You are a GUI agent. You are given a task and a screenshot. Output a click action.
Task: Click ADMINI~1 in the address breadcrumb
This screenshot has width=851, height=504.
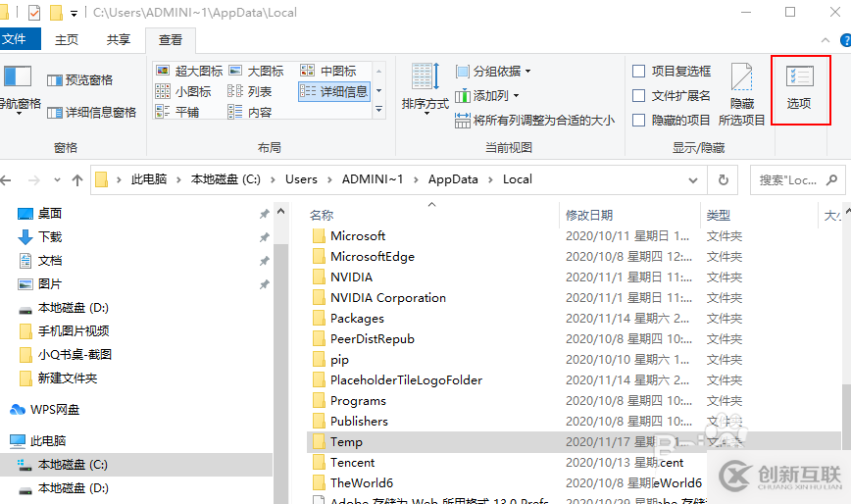click(x=373, y=179)
